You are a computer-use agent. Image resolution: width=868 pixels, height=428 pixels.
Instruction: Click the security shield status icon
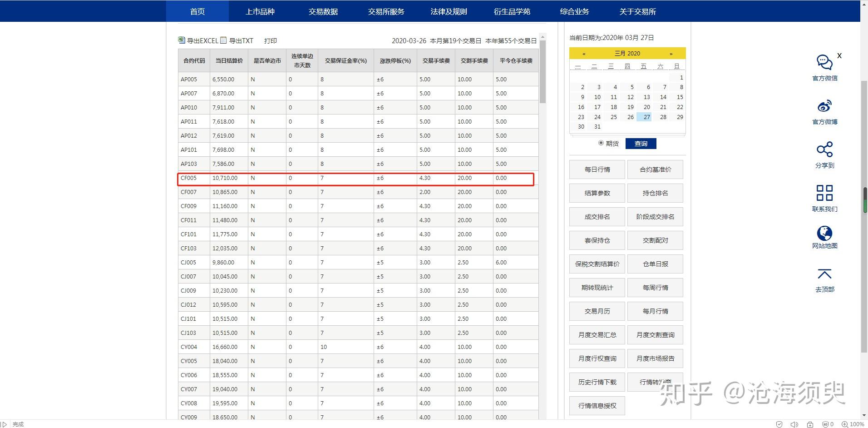(x=779, y=424)
